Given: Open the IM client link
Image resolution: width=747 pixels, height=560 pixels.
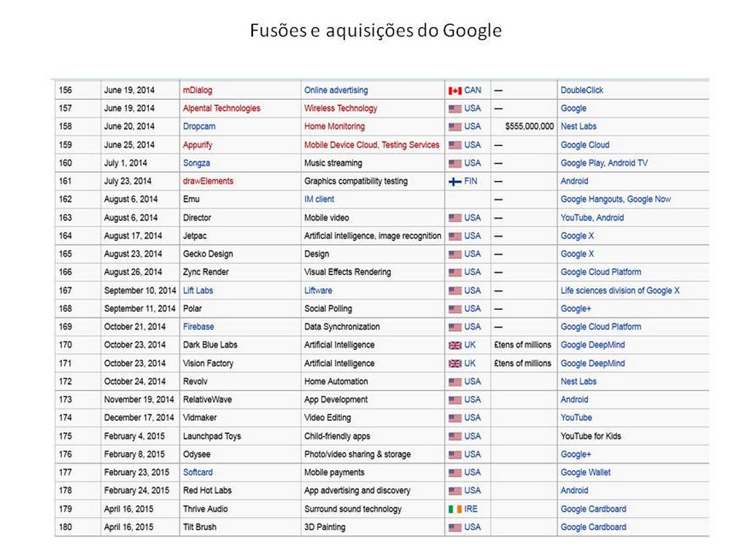Looking at the screenshot, I should point(319,199).
